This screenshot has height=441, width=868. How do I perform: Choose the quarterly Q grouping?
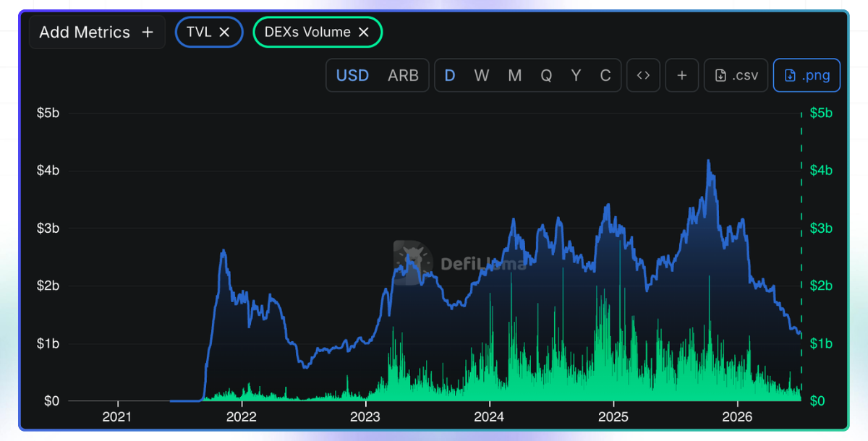[x=546, y=75]
